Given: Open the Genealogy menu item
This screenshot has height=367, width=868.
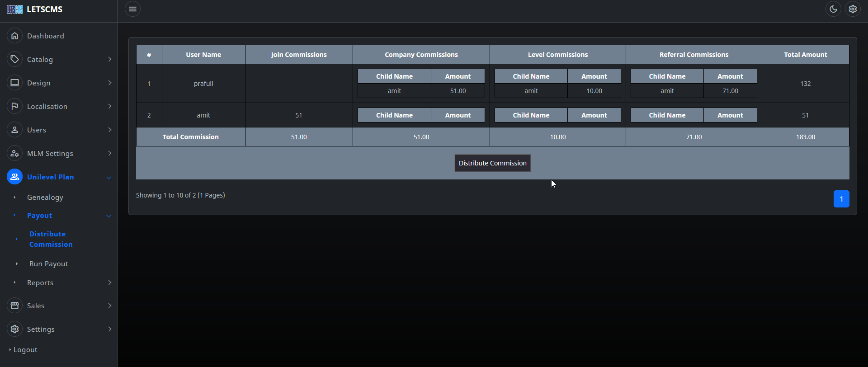Looking at the screenshot, I should coord(45,197).
